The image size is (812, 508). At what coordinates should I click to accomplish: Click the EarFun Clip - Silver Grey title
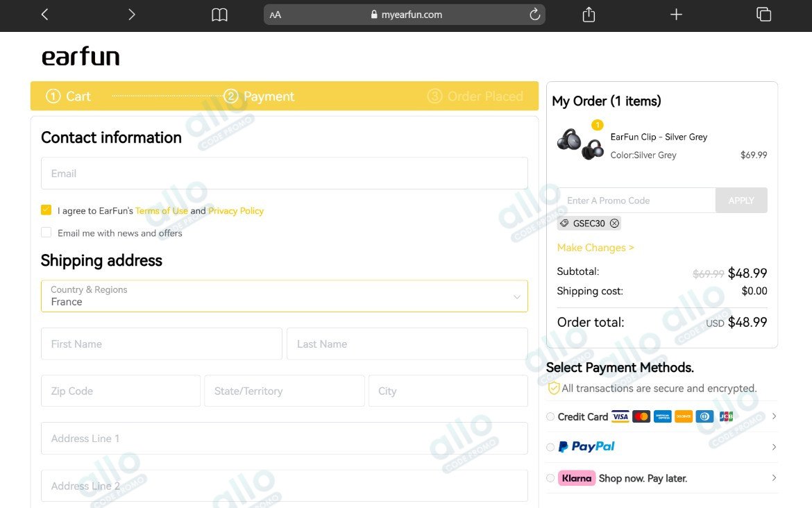659,137
